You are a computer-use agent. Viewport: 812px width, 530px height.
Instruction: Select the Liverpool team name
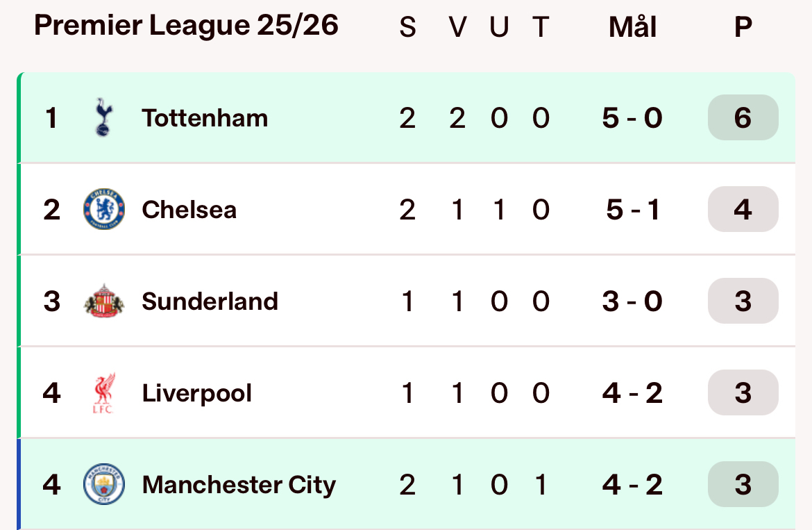coord(196,393)
